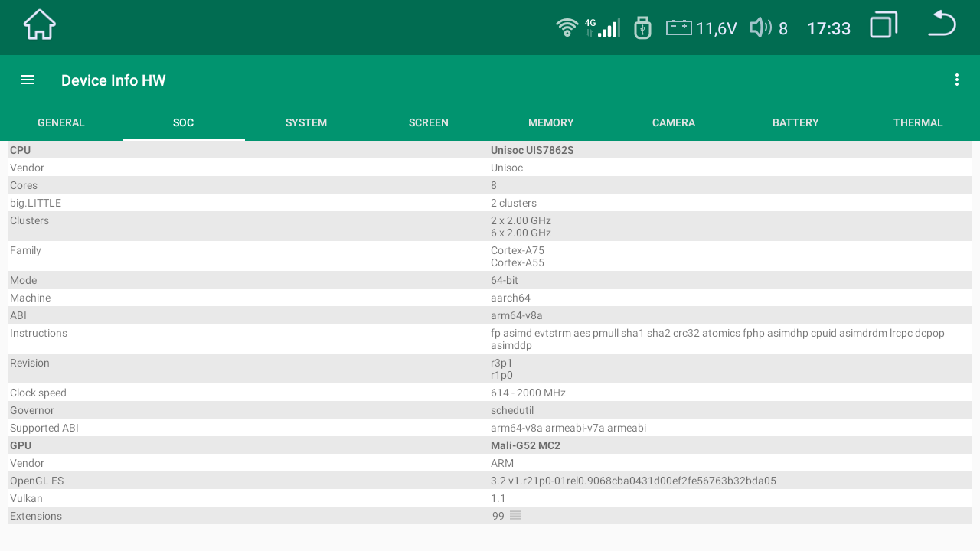Image resolution: width=980 pixels, height=551 pixels.
Task: Tap the 4G signal strength icon
Action: 603,28
